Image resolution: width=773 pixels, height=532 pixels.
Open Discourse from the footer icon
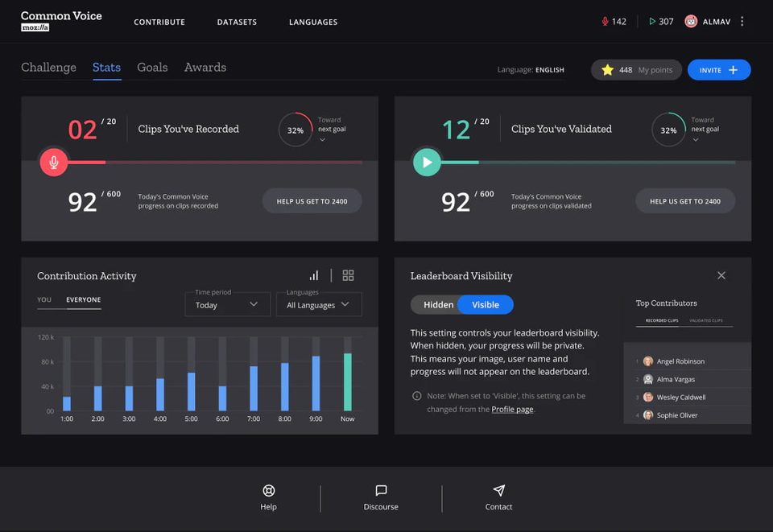(x=380, y=490)
